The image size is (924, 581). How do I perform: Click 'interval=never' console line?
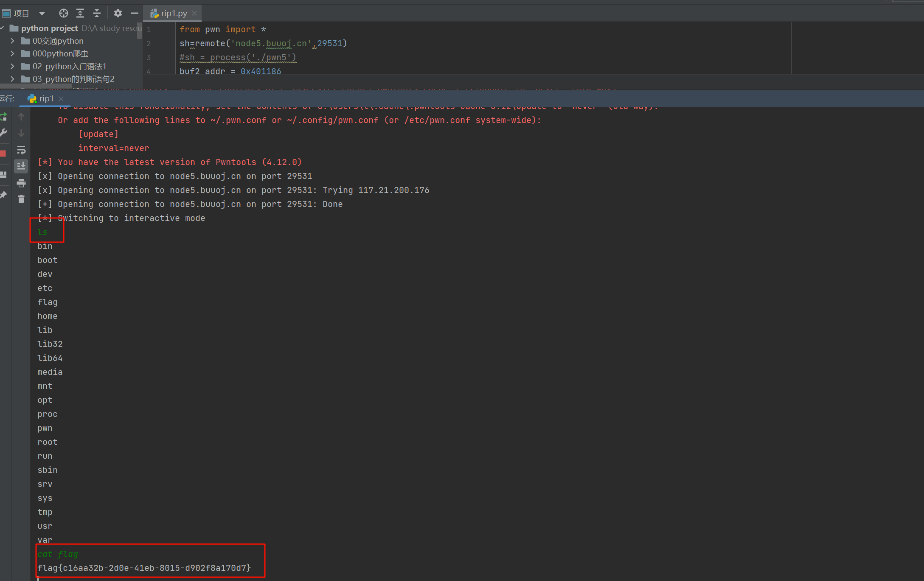(114, 148)
